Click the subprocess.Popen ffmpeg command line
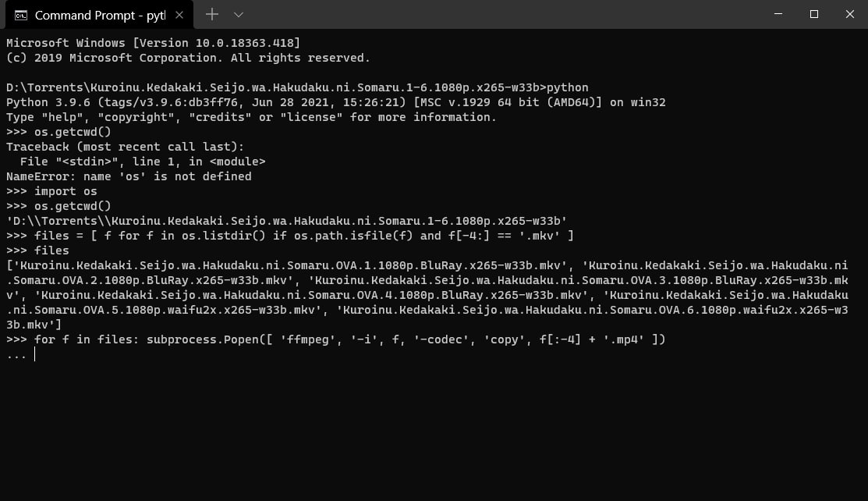The image size is (868, 501). pos(349,339)
